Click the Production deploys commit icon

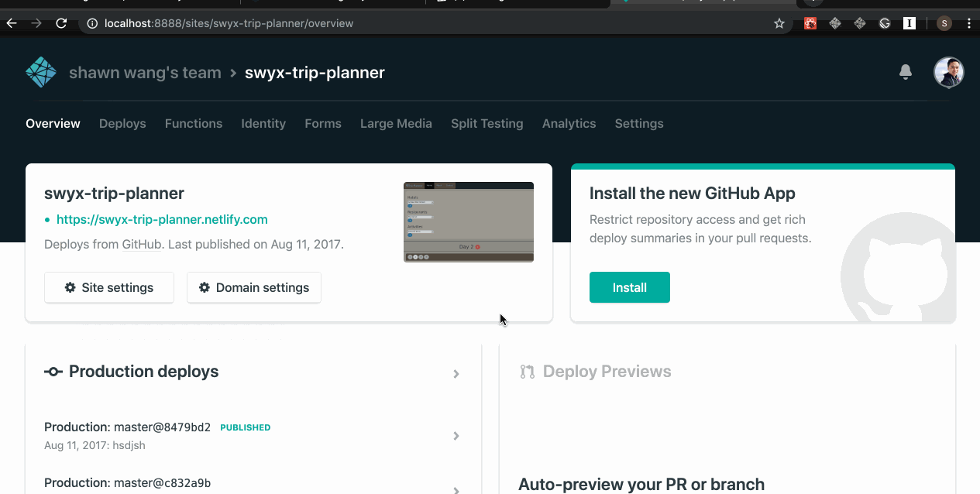point(53,372)
